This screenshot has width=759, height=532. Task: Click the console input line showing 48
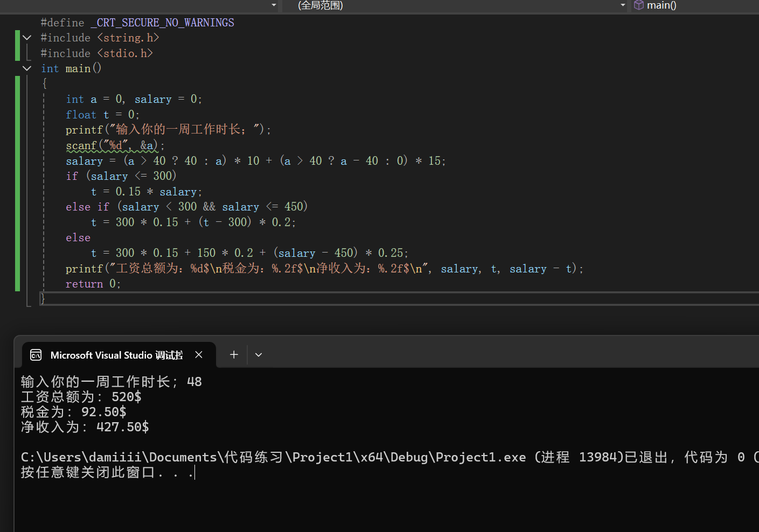(111, 382)
